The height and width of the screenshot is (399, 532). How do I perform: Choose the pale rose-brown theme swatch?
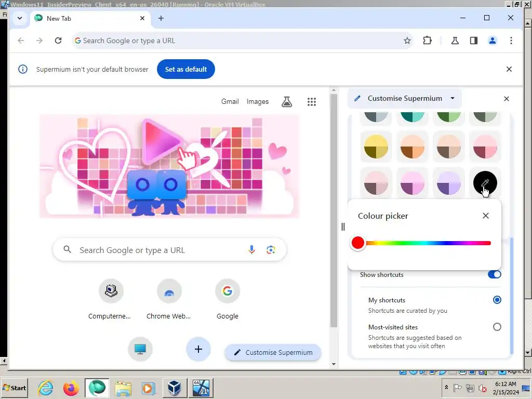tap(376, 183)
